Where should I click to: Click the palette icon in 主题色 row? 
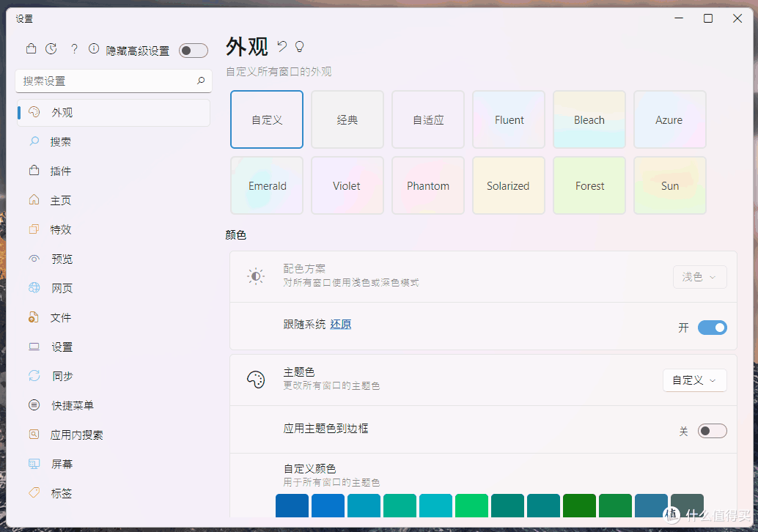256,380
